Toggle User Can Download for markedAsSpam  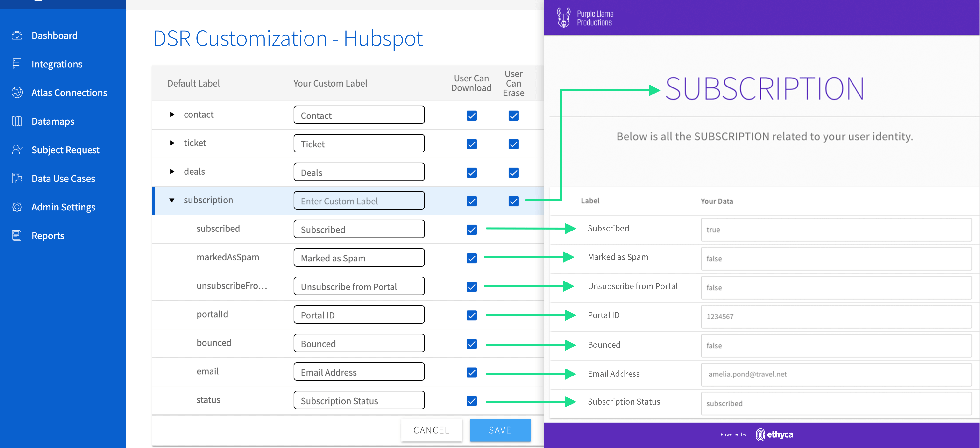[x=471, y=259]
